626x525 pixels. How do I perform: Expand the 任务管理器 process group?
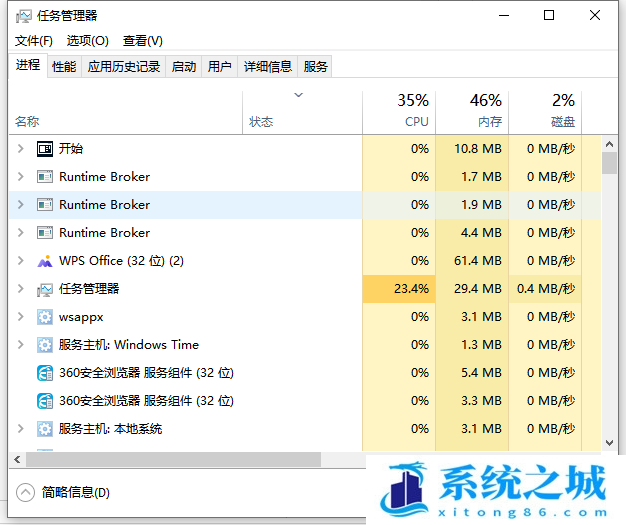[x=21, y=288]
